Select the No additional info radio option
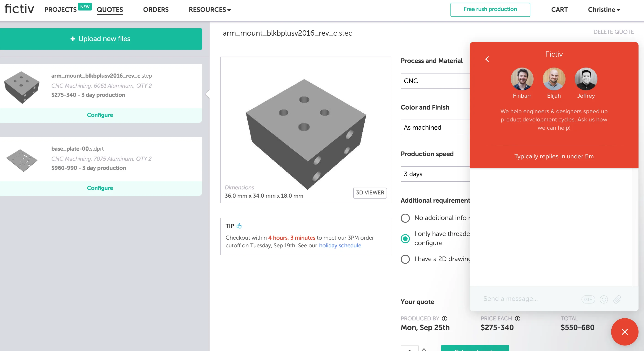The height and width of the screenshot is (351, 644). [405, 218]
